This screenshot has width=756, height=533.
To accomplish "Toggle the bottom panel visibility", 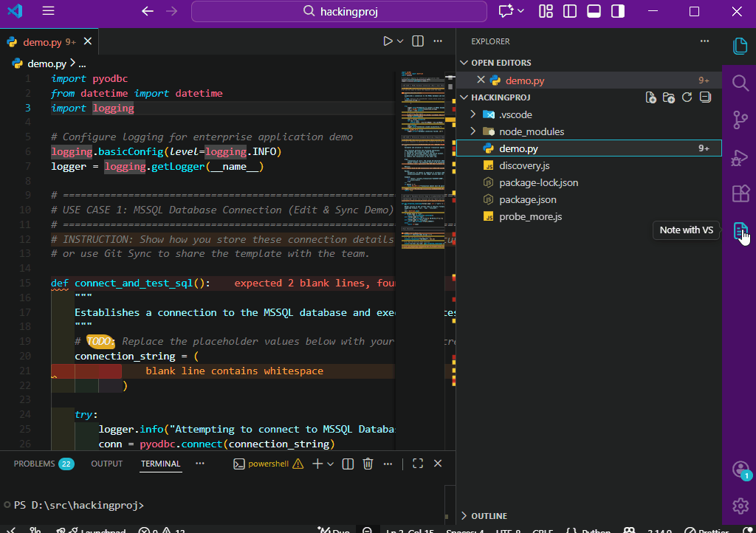I will click(x=594, y=11).
